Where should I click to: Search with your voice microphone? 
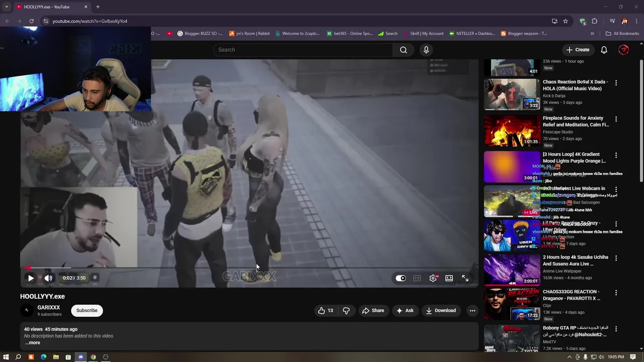pyautogui.click(x=426, y=50)
